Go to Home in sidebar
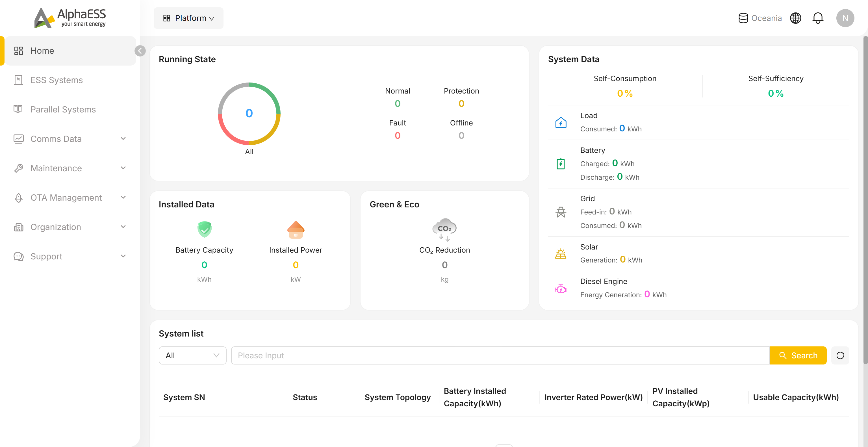 [70, 51]
